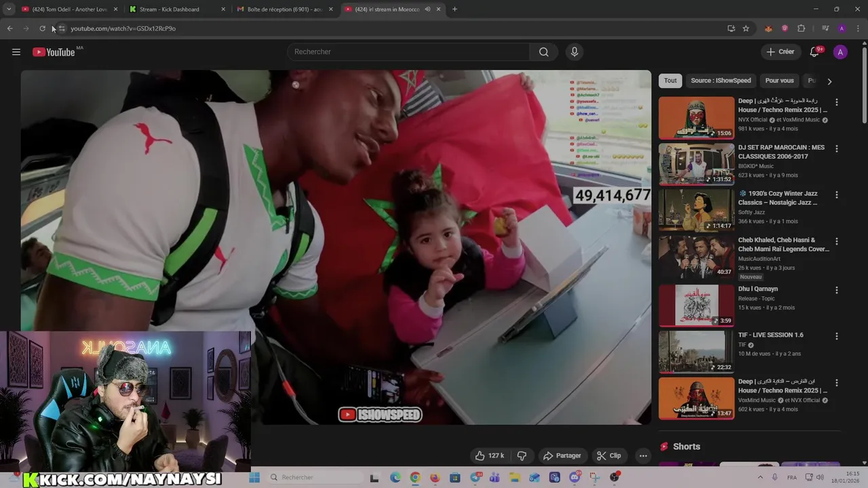
Task: Open the MetaMask fox extension
Action: pyautogui.click(x=768, y=28)
